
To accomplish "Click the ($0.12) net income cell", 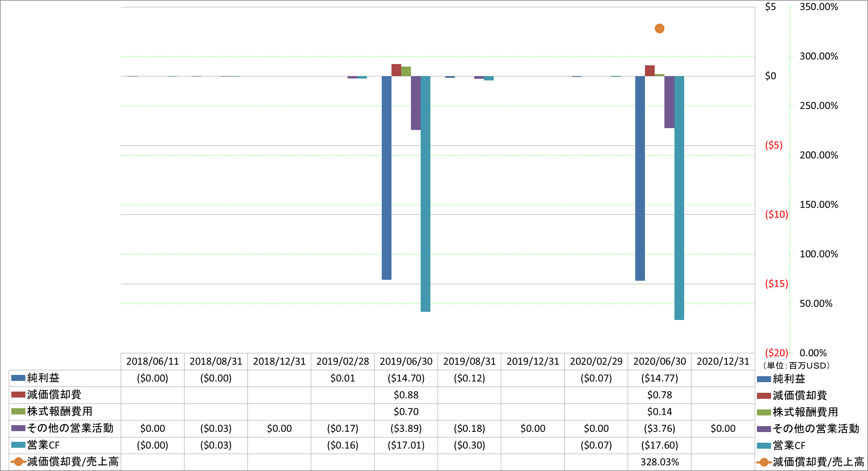I will click(x=469, y=378).
